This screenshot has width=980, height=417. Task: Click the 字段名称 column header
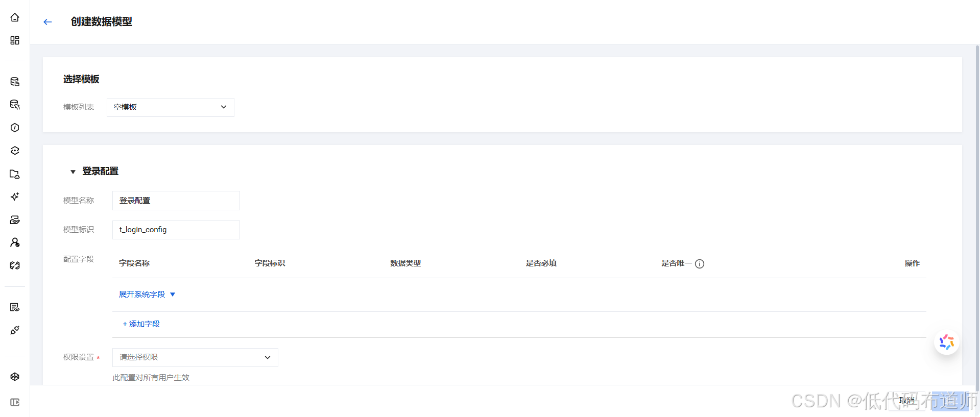(134, 263)
